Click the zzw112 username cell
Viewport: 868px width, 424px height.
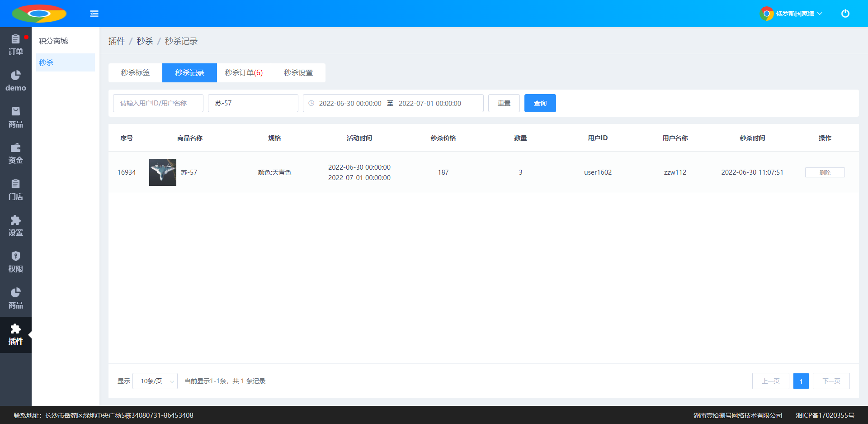point(675,172)
